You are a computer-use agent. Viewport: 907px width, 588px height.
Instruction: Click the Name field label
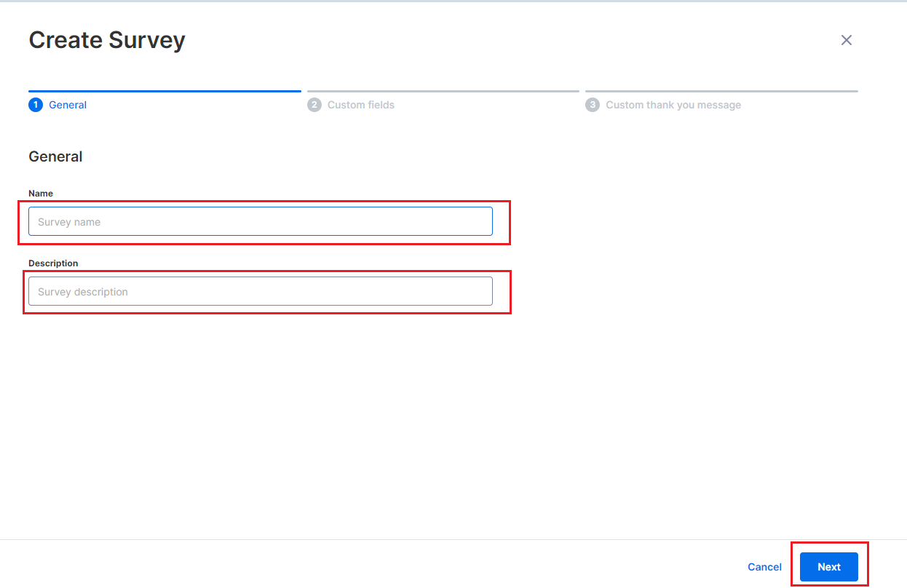tap(40, 193)
